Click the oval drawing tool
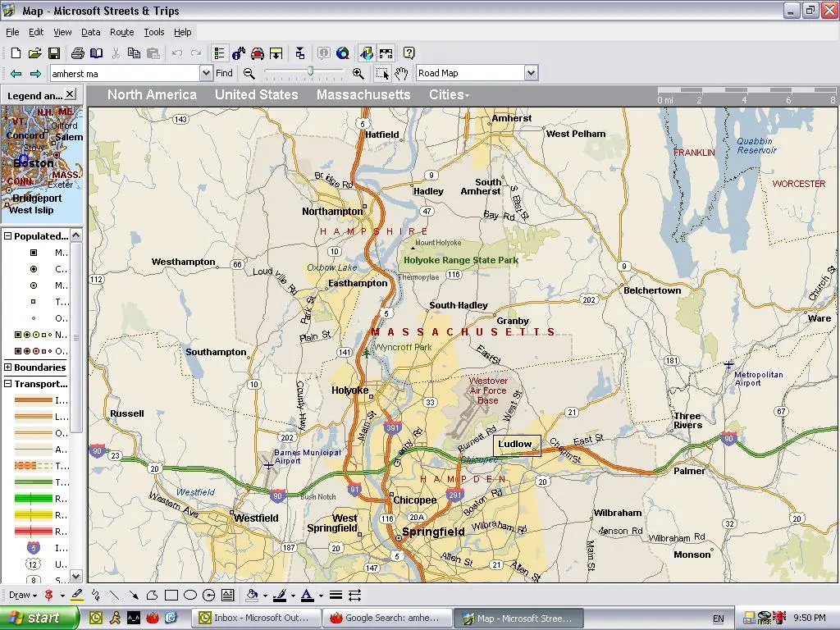This screenshot has width=840, height=630. 190,596
